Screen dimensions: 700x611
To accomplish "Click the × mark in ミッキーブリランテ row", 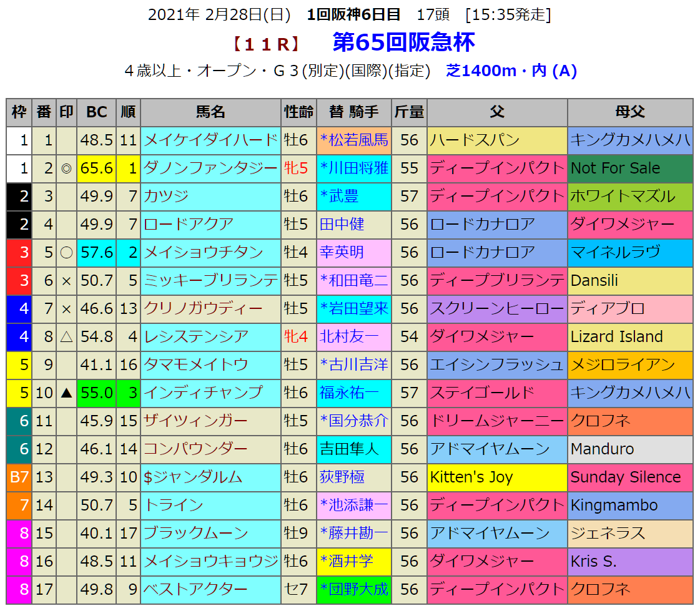I will tap(66, 281).
